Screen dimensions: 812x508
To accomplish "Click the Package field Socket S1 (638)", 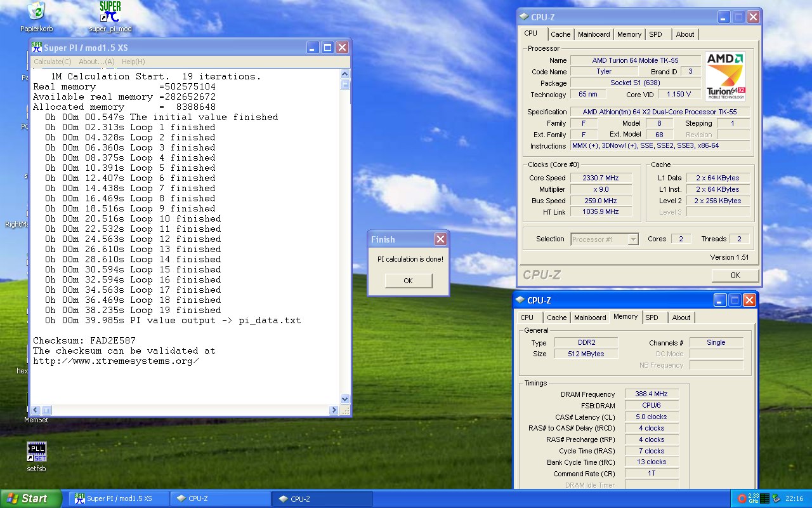I will tap(635, 83).
